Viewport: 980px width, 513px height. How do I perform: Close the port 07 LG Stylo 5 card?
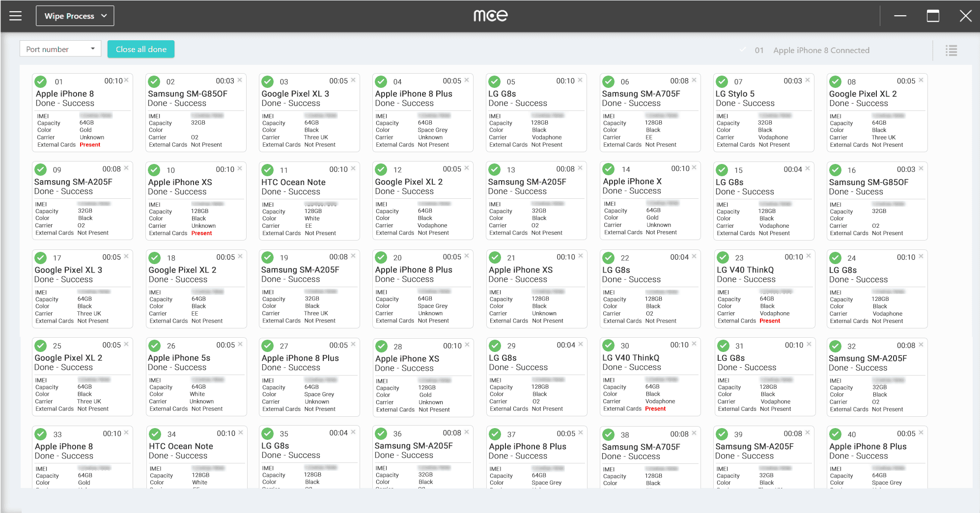click(x=808, y=80)
